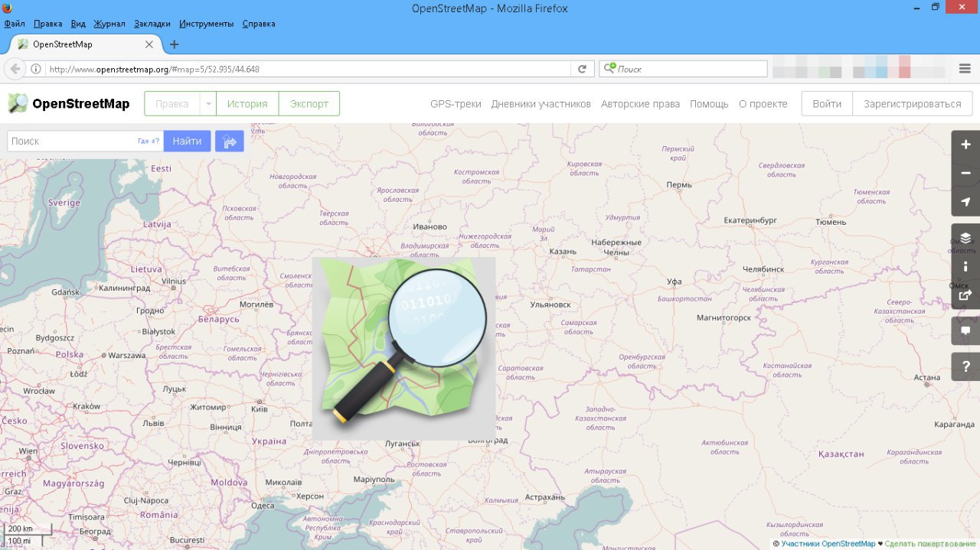Click the Найти search button
This screenshot has height=550, width=980.
[187, 141]
